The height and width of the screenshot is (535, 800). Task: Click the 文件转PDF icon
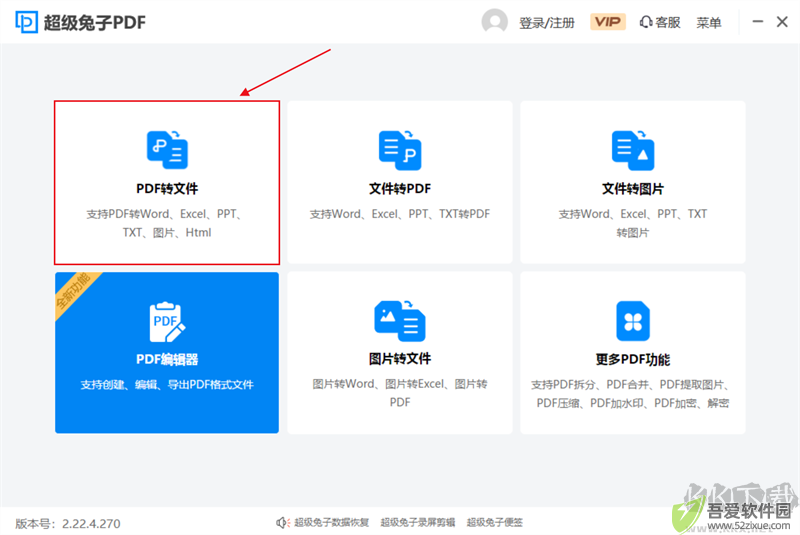click(400, 150)
